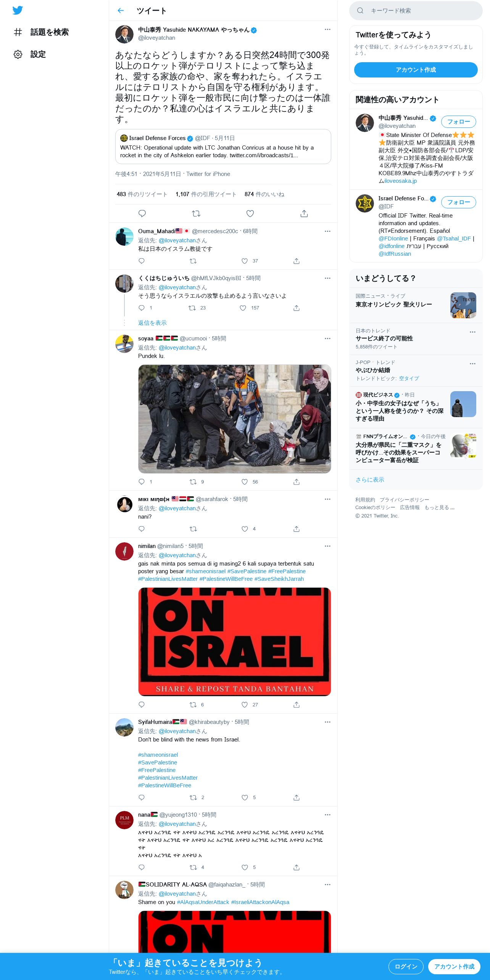Go back using the arrow icon

(121, 11)
